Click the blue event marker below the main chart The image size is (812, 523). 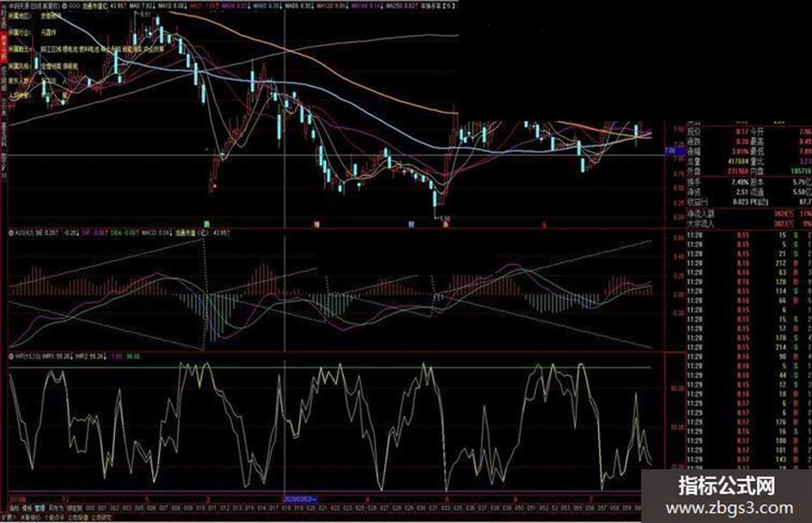coord(412,225)
